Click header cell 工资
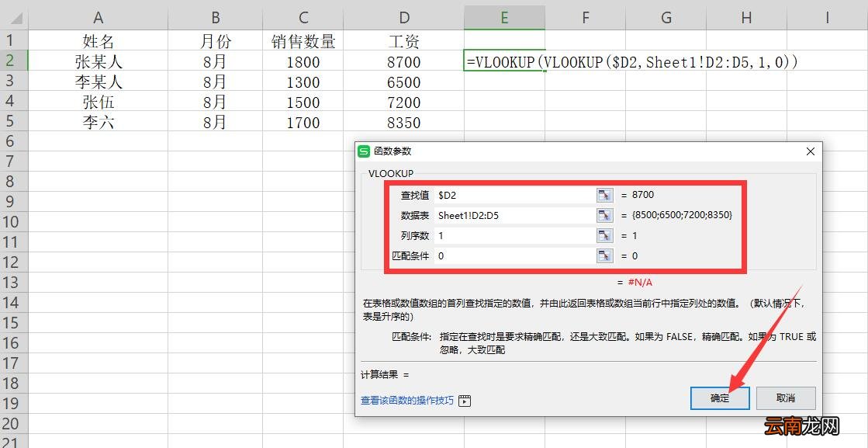The width and height of the screenshot is (868, 448). tap(404, 41)
